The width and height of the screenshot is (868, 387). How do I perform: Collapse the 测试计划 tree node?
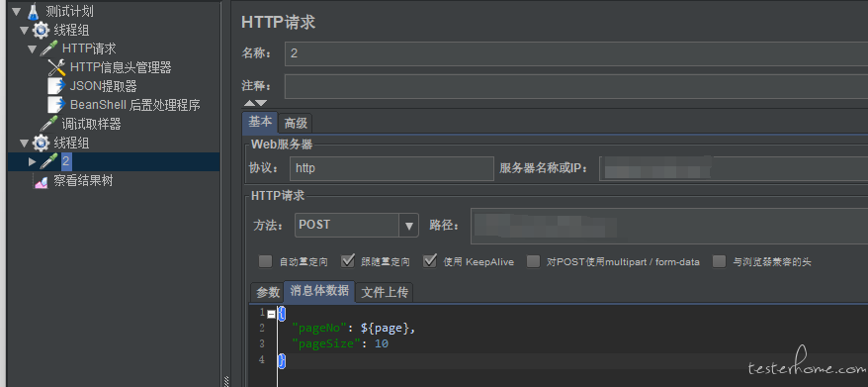tap(16, 11)
